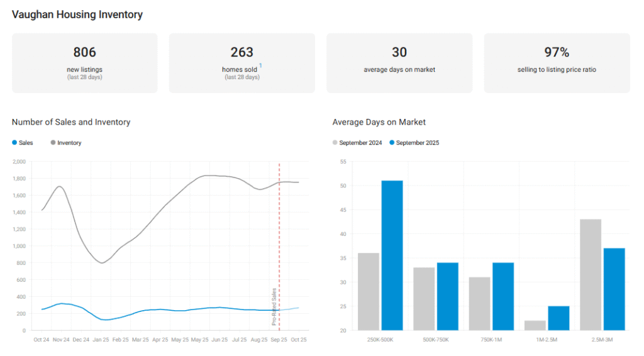Toggle the Sales series in the legend
This screenshot has height=356, width=644.
click(23, 143)
